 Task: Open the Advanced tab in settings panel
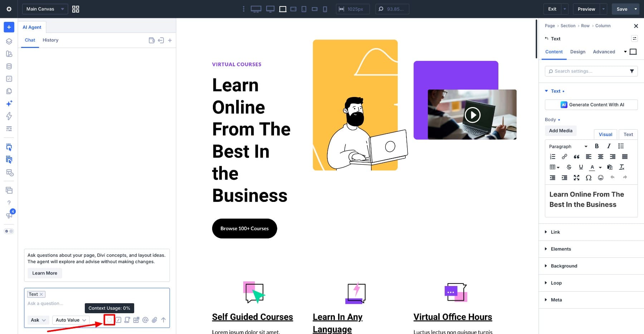tap(604, 52)
